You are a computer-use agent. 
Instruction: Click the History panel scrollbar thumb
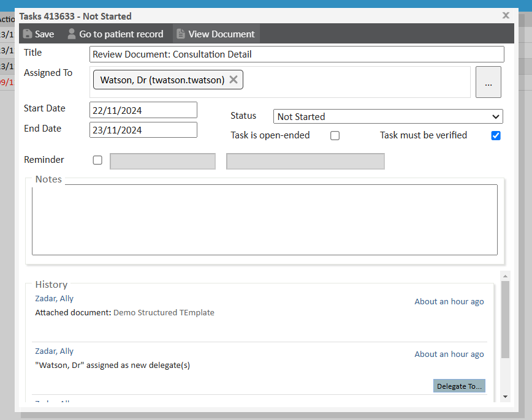click(505, 320)
